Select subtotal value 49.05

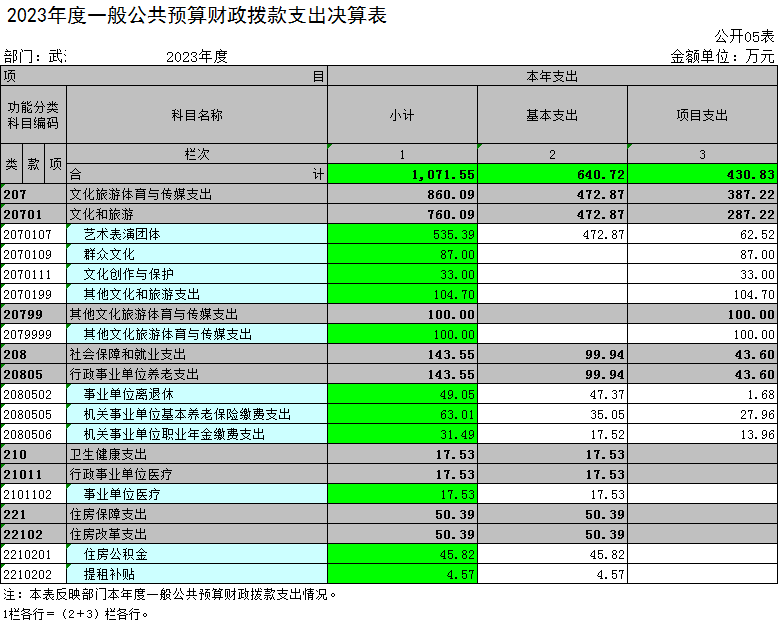[402, 394]
